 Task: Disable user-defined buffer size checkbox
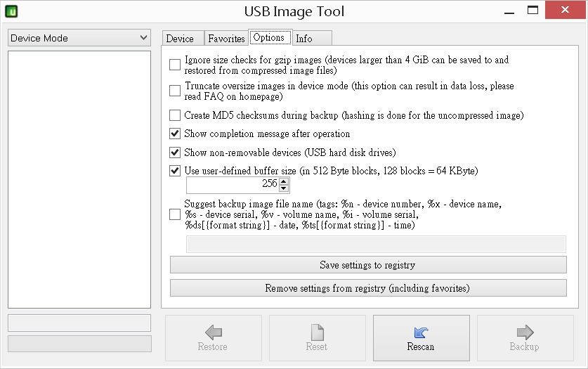[175, 171]
